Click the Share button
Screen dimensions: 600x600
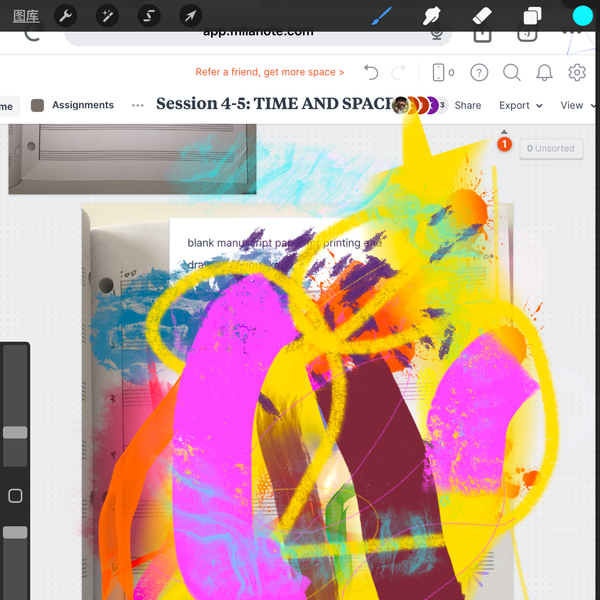point(467,105)
